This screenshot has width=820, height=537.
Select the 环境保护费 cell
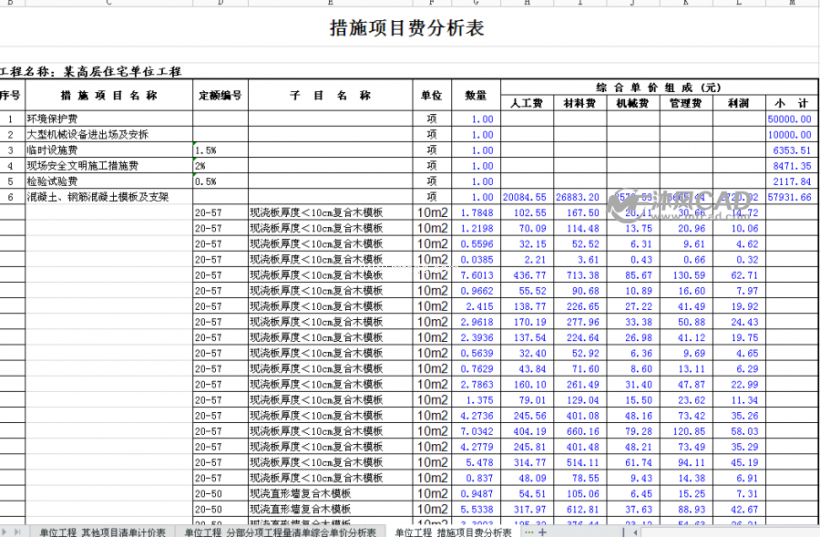coord(109,119)
